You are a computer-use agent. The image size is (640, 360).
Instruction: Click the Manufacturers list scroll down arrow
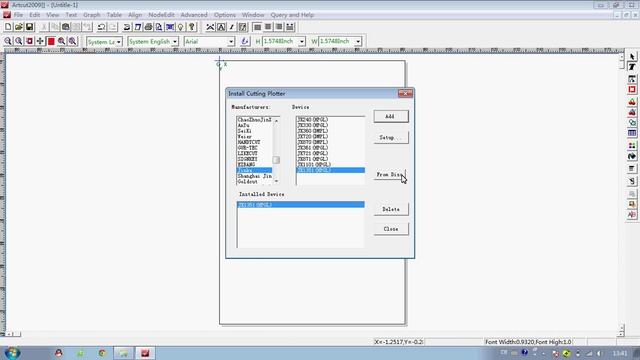276,181
